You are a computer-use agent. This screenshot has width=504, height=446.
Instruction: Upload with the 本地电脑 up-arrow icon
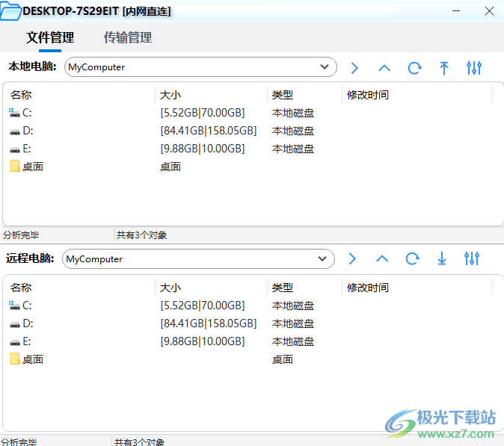click(444, 68)
